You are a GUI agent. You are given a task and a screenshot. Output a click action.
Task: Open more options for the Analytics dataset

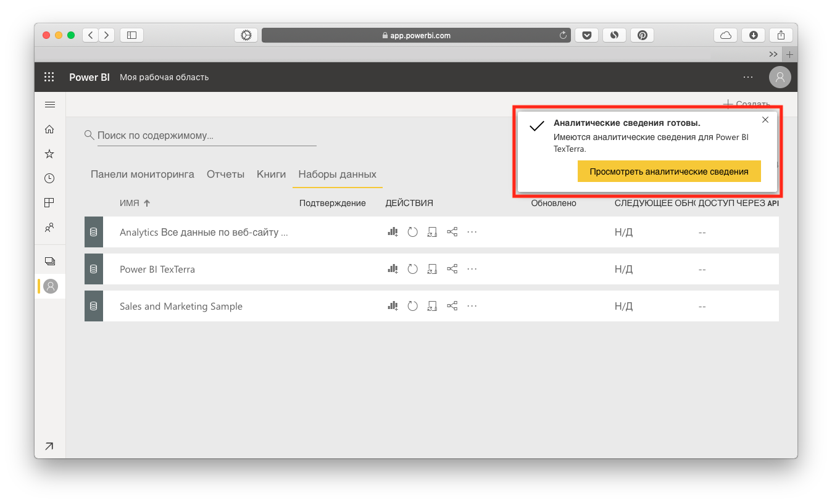(472, 232)
